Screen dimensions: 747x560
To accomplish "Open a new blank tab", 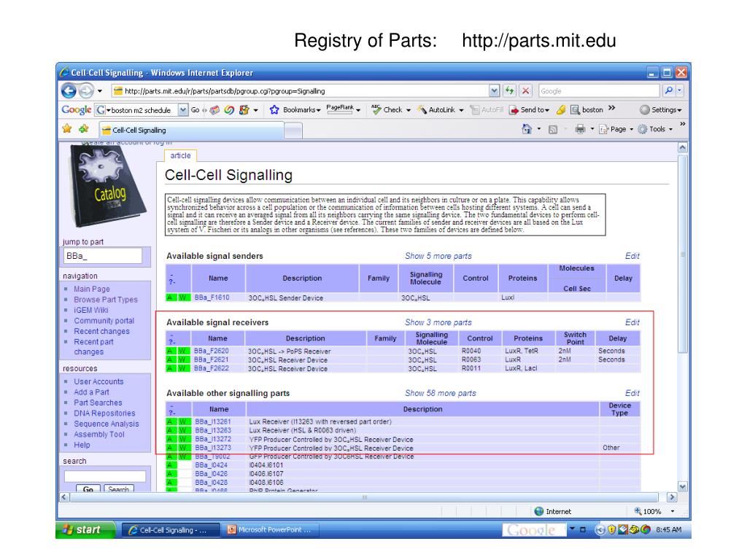I will pos(293,130).
